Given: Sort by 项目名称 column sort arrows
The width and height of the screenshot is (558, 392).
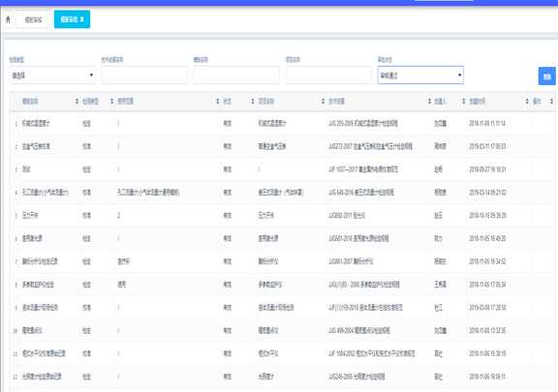Looking at the screenshot, I should pyautogui.click(x=323, y=102).
